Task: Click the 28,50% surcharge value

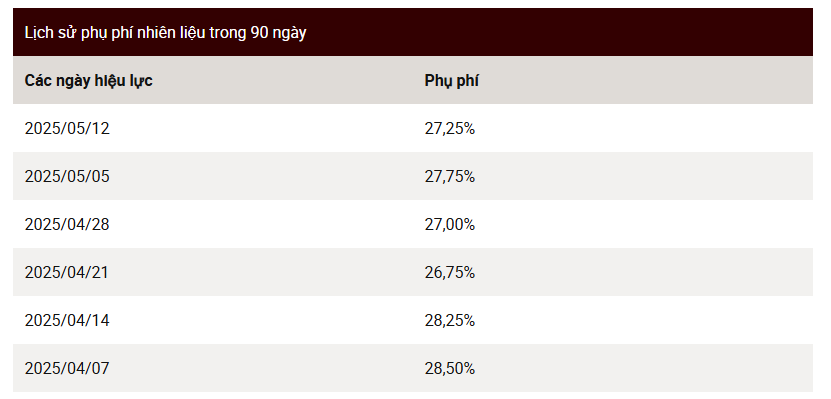Action: click(x=449, y=368)
